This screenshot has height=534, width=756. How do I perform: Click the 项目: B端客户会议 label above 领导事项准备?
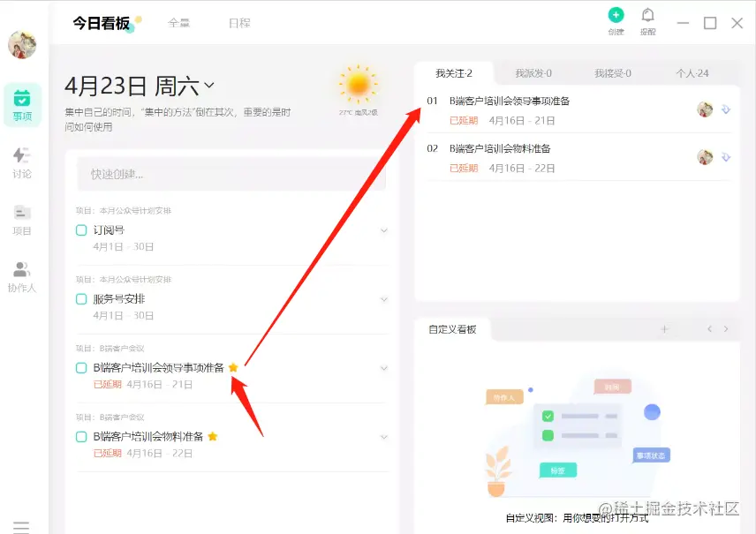pos(110,348)
